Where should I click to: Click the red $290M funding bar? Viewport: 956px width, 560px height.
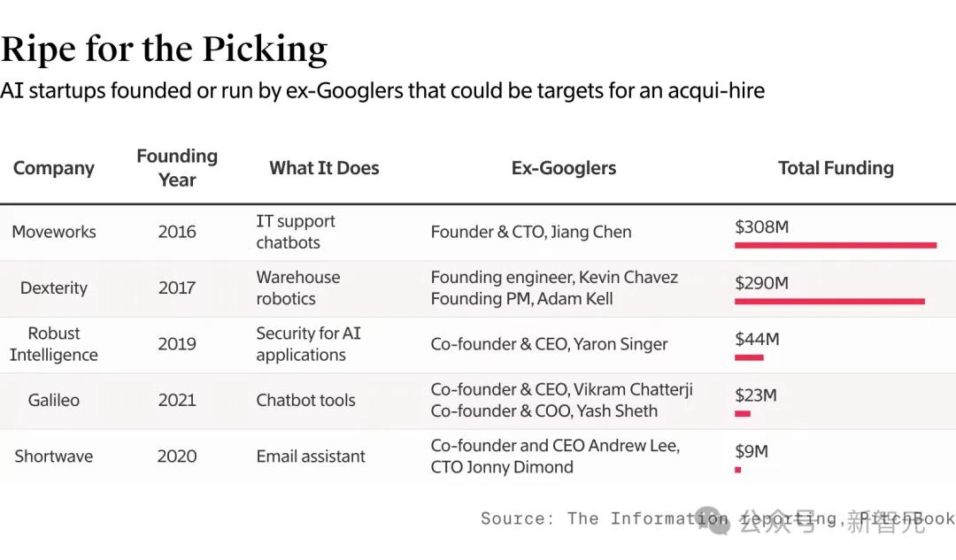tap(829, 302)
